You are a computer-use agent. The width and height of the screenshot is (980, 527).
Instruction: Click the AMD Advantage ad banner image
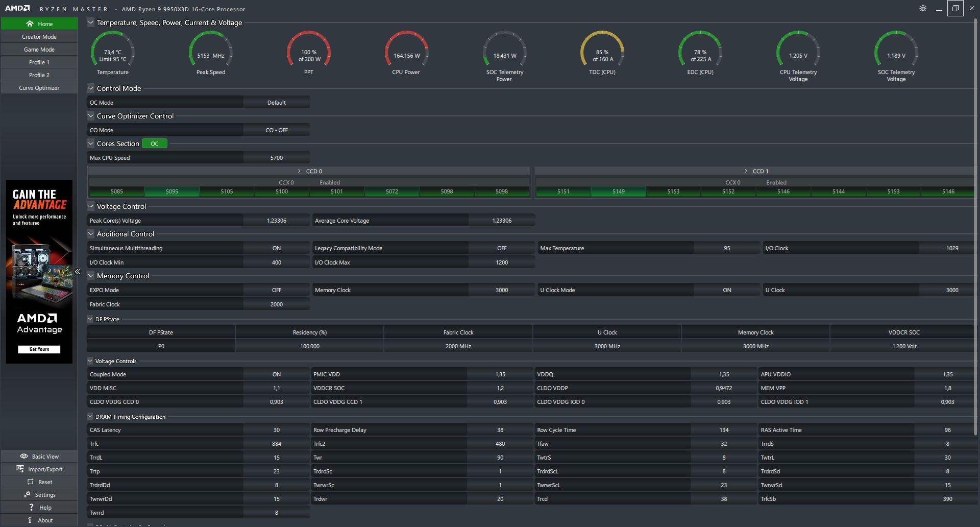[x=39, y=272]
